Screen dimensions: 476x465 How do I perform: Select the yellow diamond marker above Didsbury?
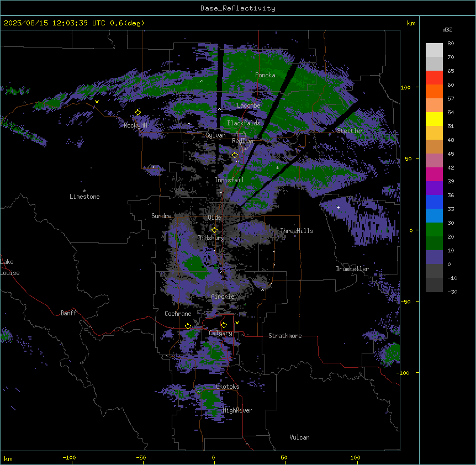214,230
